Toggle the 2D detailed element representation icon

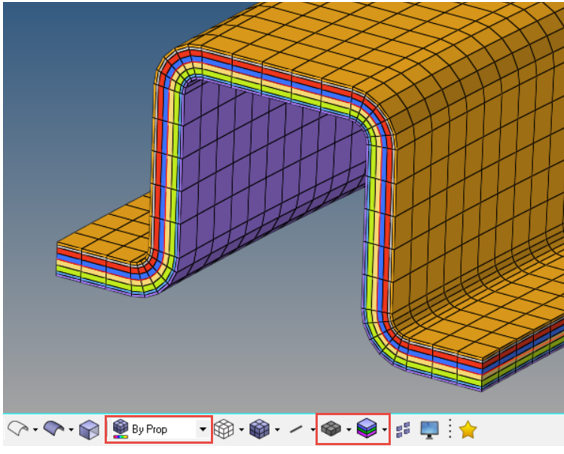[331, 429]
